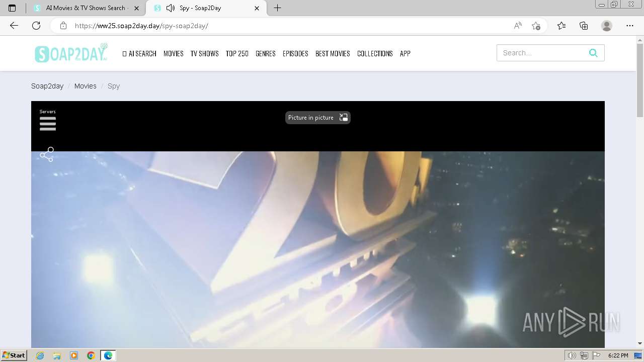Open the Windows Start menu
The image size is (644, 362).
coord(14,355)
